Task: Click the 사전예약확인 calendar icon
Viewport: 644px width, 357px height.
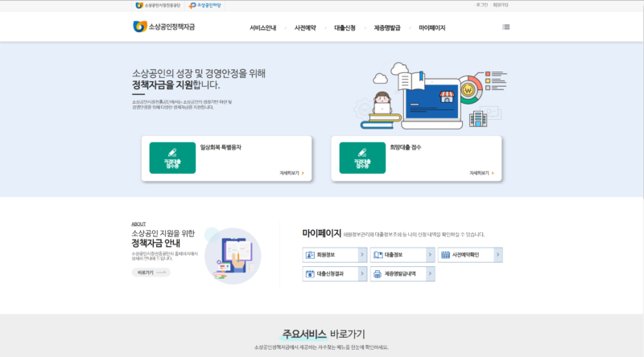Action: [x=446, y=255]
